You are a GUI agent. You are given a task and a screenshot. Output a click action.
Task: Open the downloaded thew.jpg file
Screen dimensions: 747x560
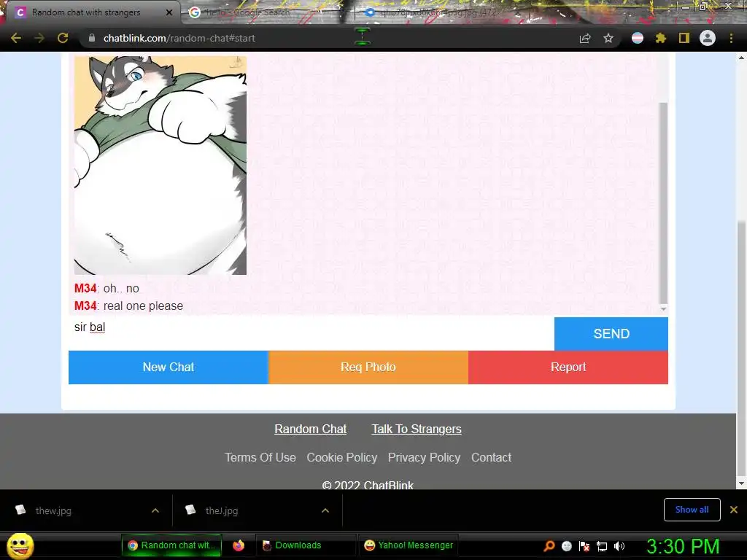click(53, 510)
